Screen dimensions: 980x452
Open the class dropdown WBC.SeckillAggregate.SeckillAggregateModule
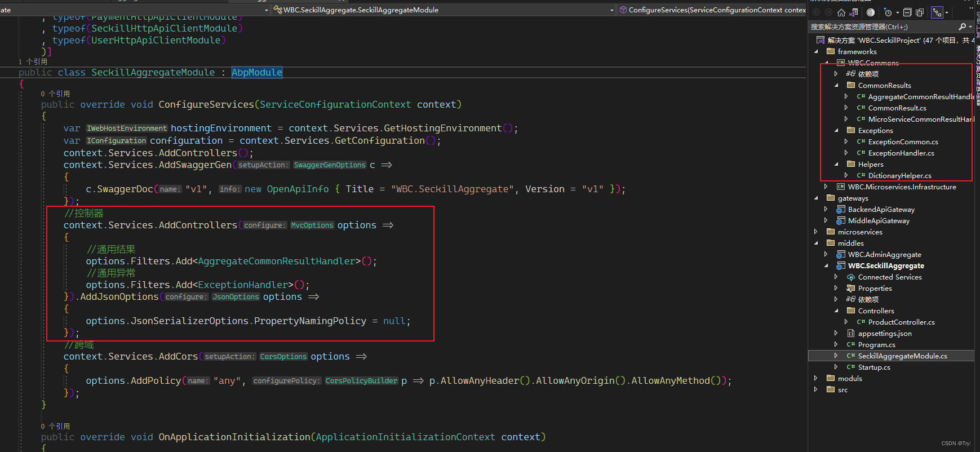point(444,10)
